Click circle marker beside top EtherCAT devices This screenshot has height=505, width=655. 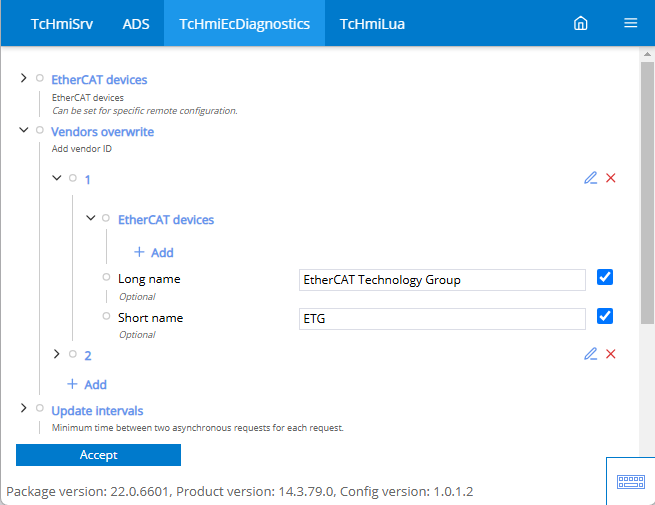pos(40,78)
